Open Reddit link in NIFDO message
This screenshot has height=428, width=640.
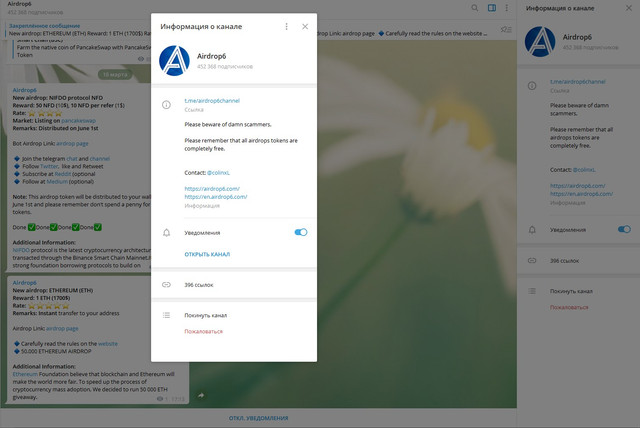coord(62,174)
